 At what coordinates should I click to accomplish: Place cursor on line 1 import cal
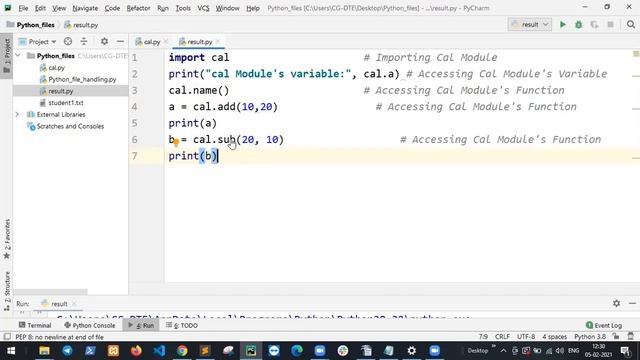tap(199, 58)
